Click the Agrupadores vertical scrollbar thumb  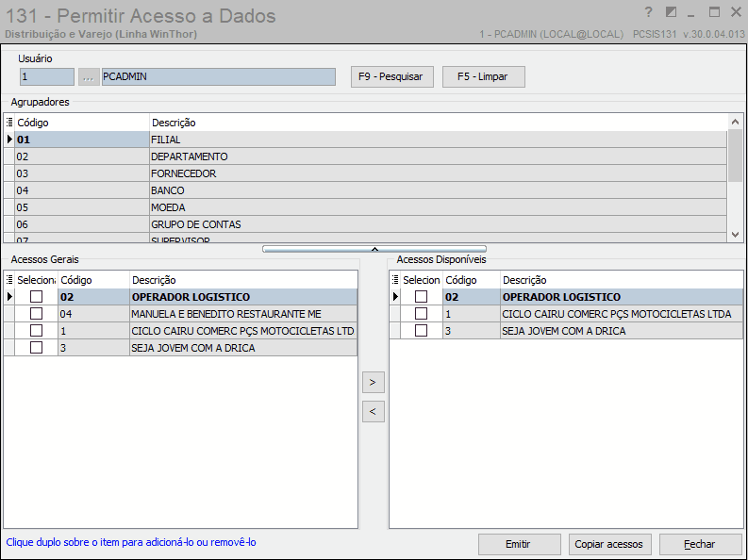735,156
